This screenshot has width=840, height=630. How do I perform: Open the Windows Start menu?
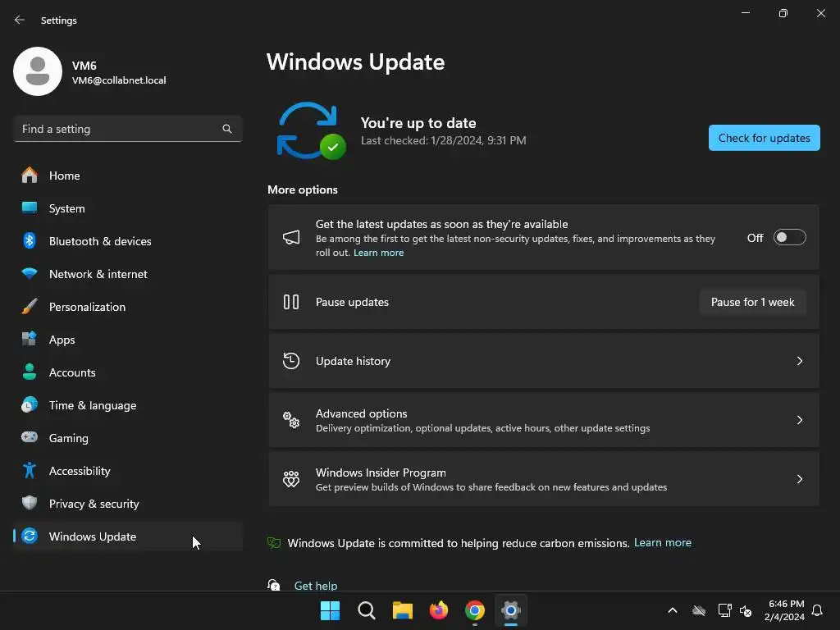pos(330,610)
